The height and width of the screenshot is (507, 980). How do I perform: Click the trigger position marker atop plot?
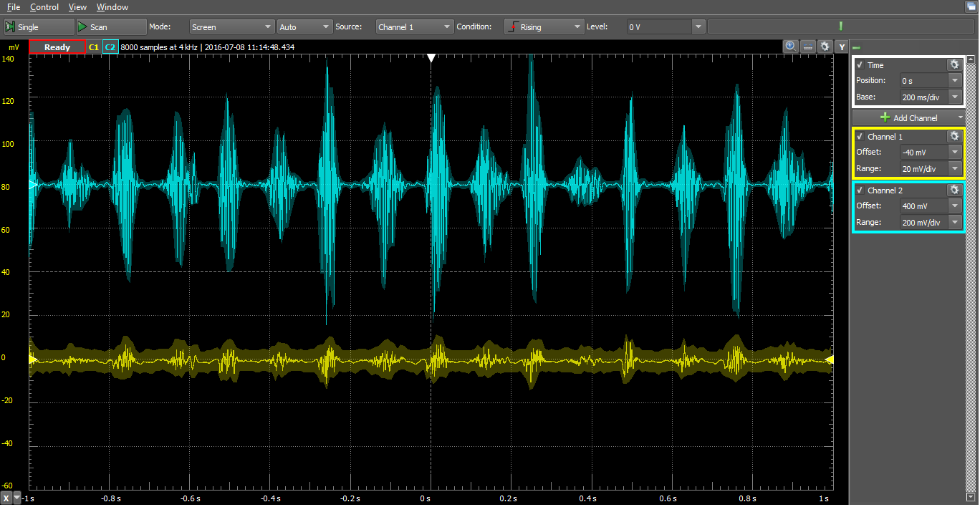[x=431, y=58]
